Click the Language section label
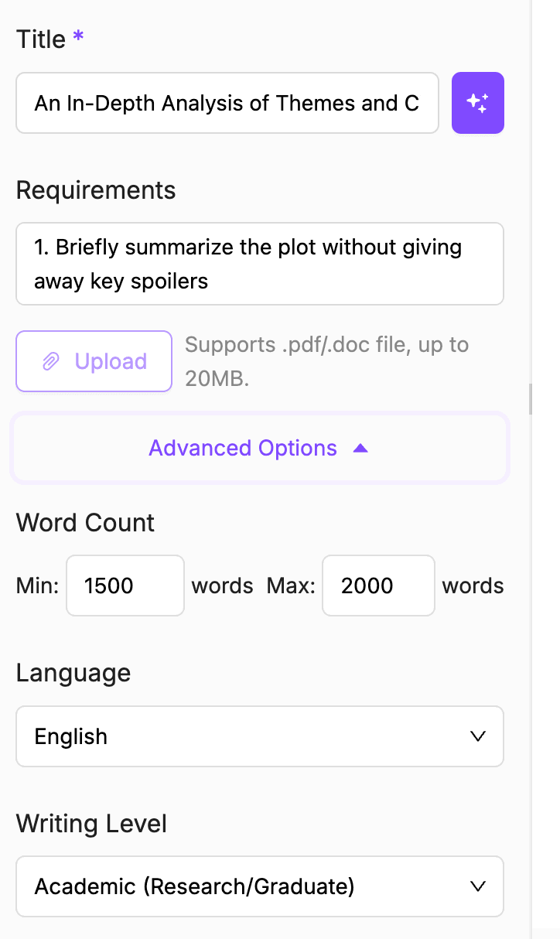The height and width of the screenshot is (939, 560). [x=73, y=673]
